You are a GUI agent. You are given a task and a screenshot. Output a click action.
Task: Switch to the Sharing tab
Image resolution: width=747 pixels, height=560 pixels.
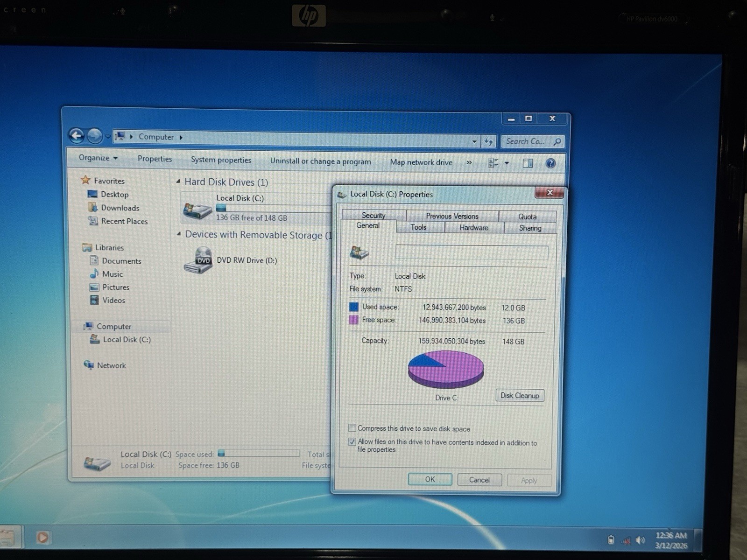click(x=530, y=228)
